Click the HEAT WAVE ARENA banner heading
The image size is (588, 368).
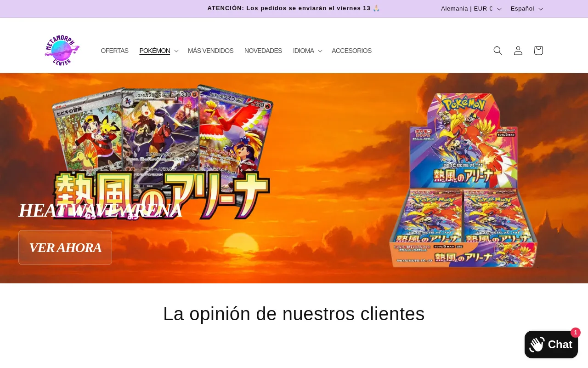(x=100, y=210)
